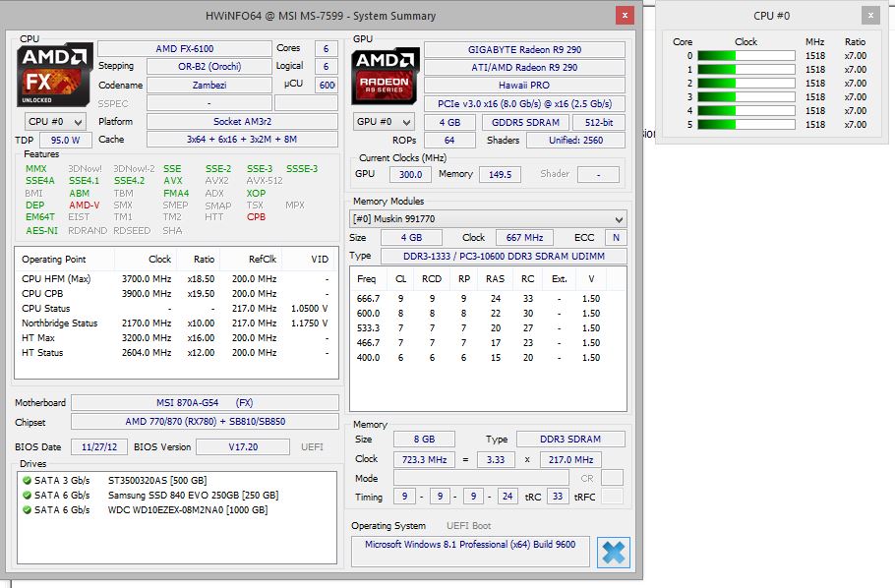Screen dimensions: 895x588
Task: Click the GPU memory clock 149.5 field
Action: click(500, 175)
